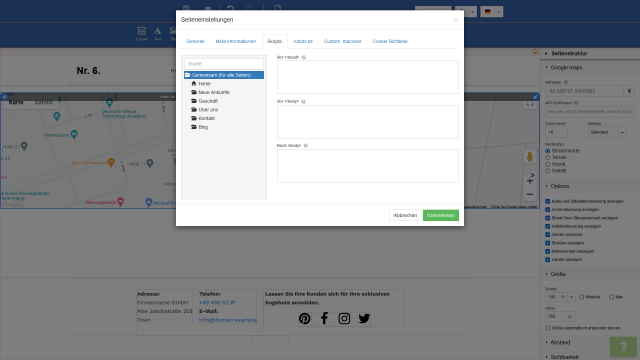Viewport: 640px width, 360px height.
Task: Click the Twitter bird icon
Action: (364, 318)
